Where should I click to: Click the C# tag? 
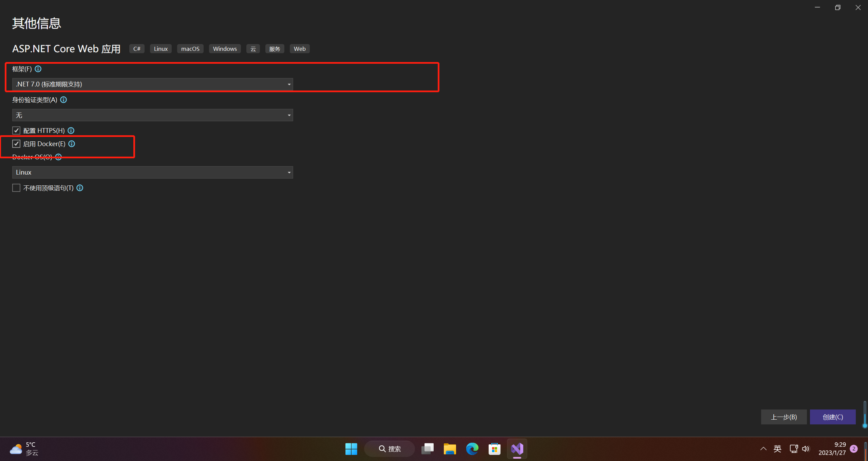point(137,49)
